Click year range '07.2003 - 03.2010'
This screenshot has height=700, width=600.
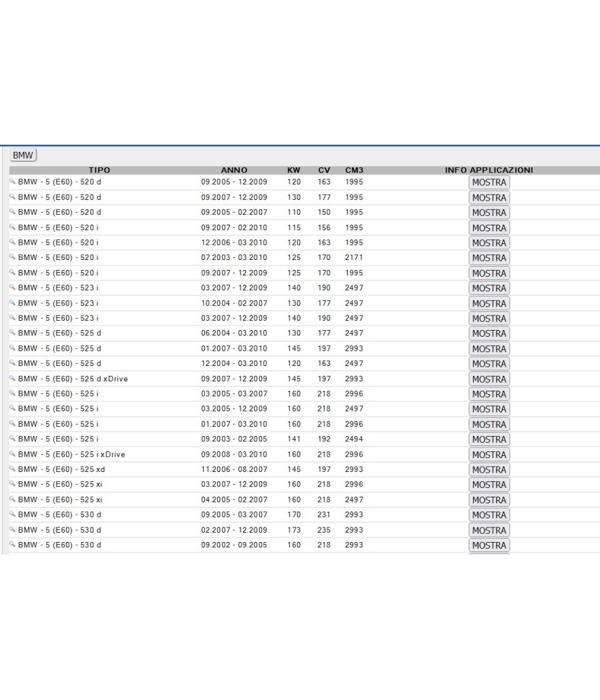[x=234, y=257]
